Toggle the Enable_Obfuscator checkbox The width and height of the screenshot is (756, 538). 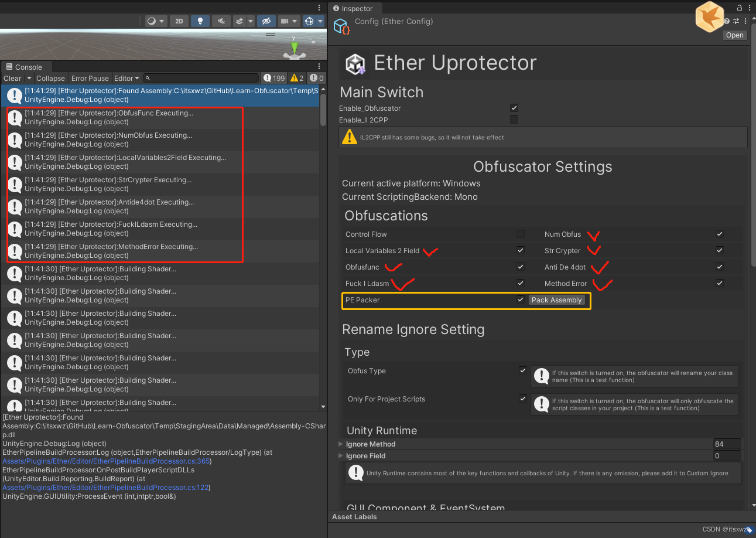(514, 108)
